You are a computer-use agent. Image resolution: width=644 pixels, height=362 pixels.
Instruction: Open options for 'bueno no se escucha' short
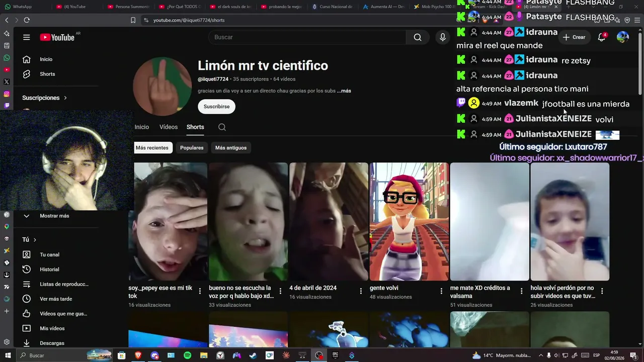[x=280, y=291]
